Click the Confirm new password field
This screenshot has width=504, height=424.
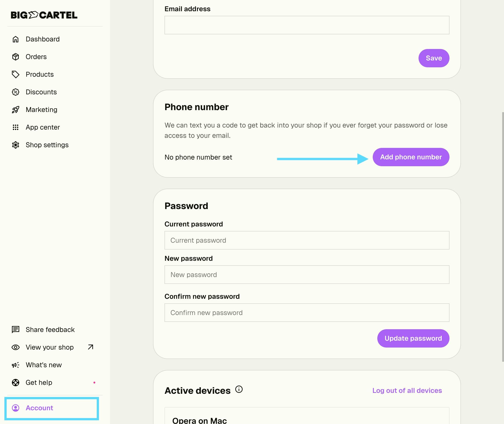click(307, 313)
